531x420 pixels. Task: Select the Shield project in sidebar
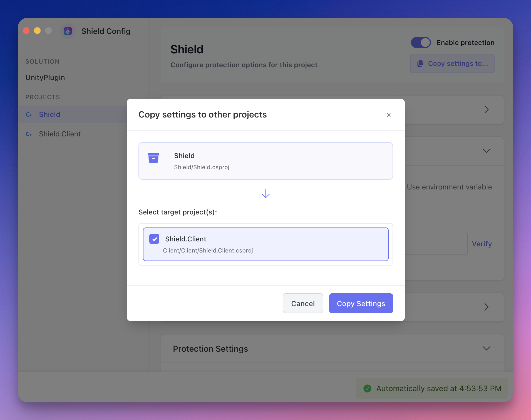pos(49,114)
